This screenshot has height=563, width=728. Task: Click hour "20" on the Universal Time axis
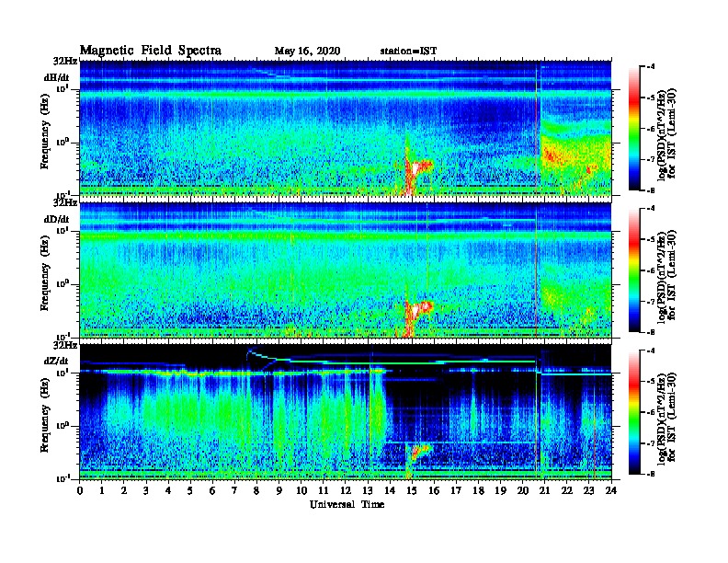coord(523,491)
